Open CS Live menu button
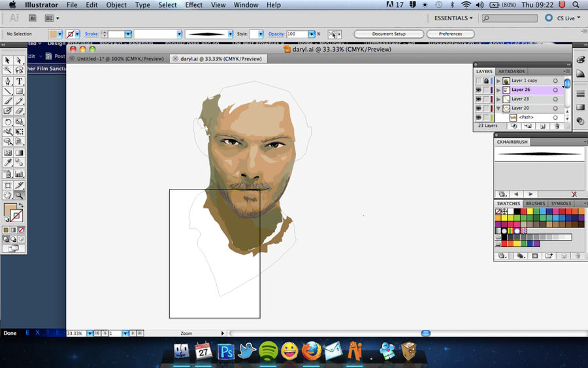Image resolution: width=588 pixels, height=368 pixels. [568, 18]
